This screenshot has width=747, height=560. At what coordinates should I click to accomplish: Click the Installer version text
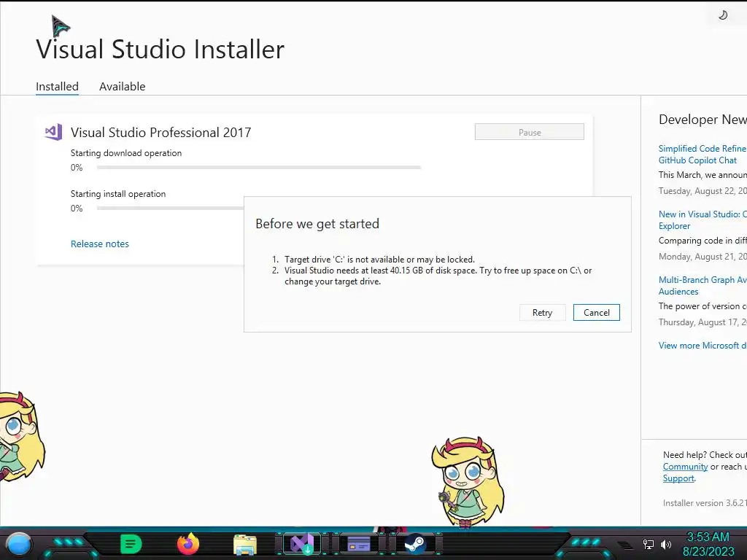point(705,503)
